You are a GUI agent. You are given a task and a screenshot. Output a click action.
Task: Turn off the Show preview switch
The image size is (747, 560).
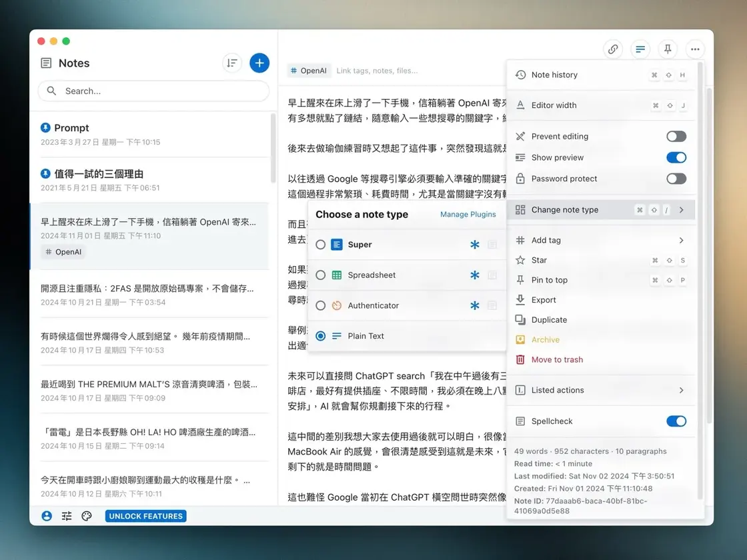pyautogui.click(x=676, y=157)
